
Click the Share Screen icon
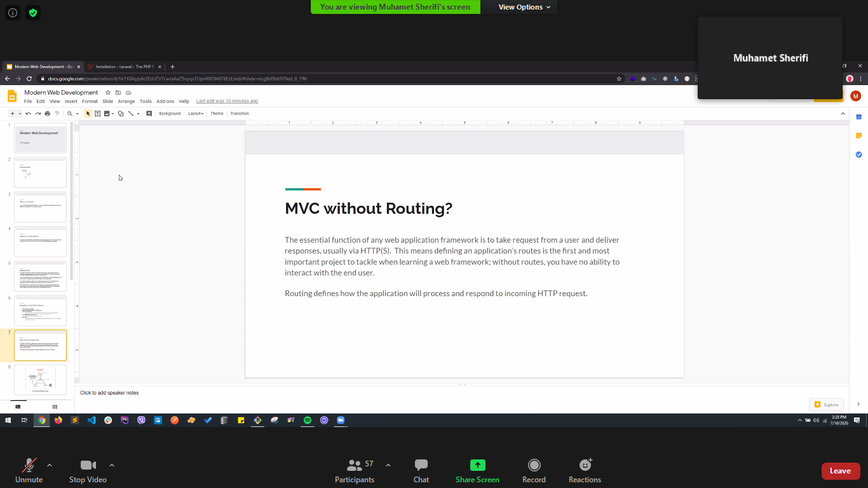(477, 465)
